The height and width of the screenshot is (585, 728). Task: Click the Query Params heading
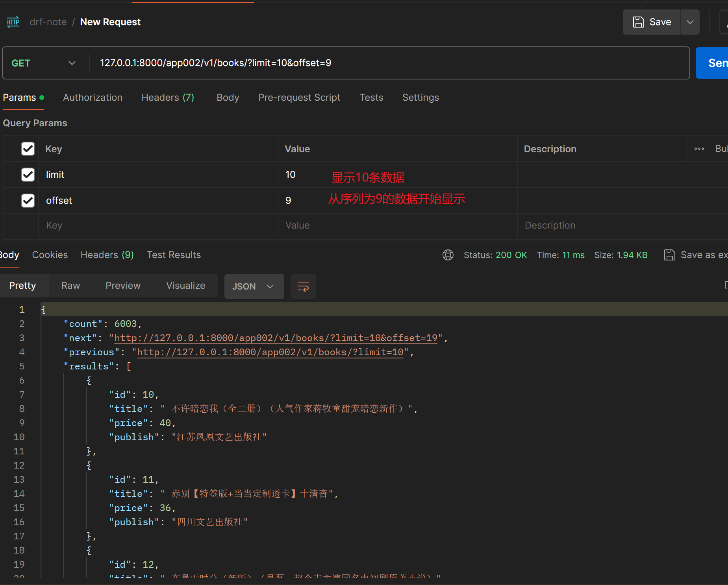35,123
